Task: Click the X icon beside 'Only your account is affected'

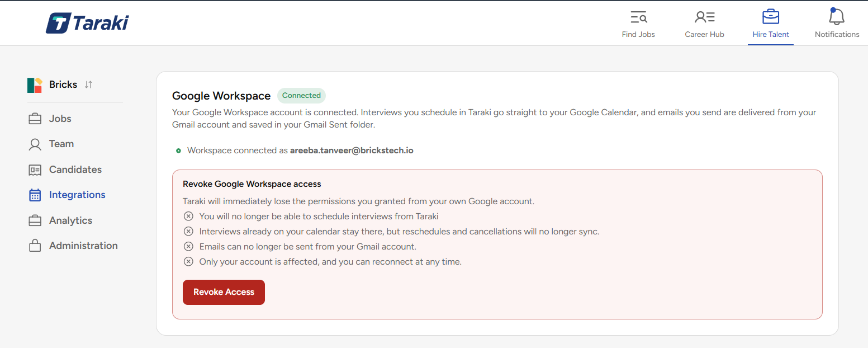Action: [188, 262]
